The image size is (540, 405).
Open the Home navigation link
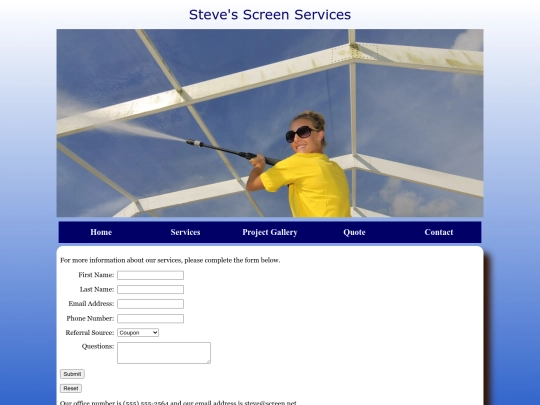pos(101,232)
